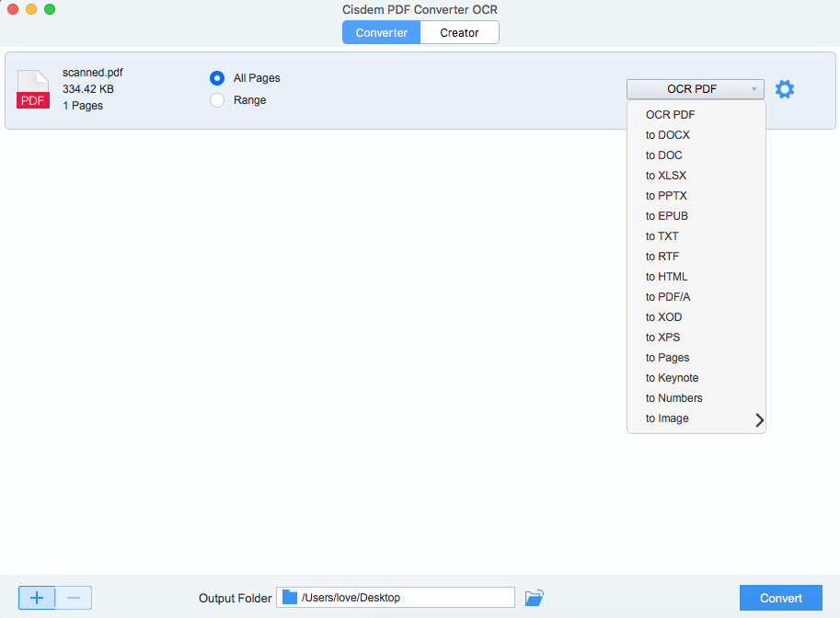Screen dimensions: 840x618
Task: Click the scanned.pdf file name
Action: click(93, 73)
